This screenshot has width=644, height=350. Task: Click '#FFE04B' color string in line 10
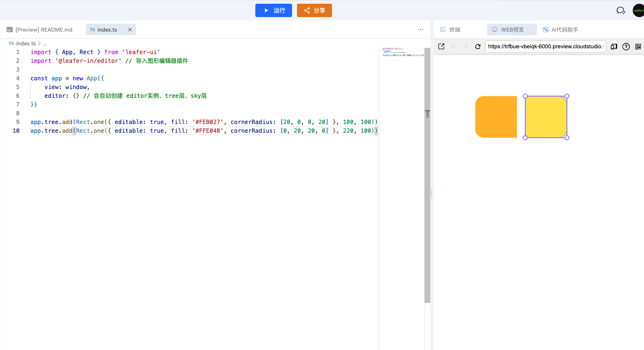point(208,131)
